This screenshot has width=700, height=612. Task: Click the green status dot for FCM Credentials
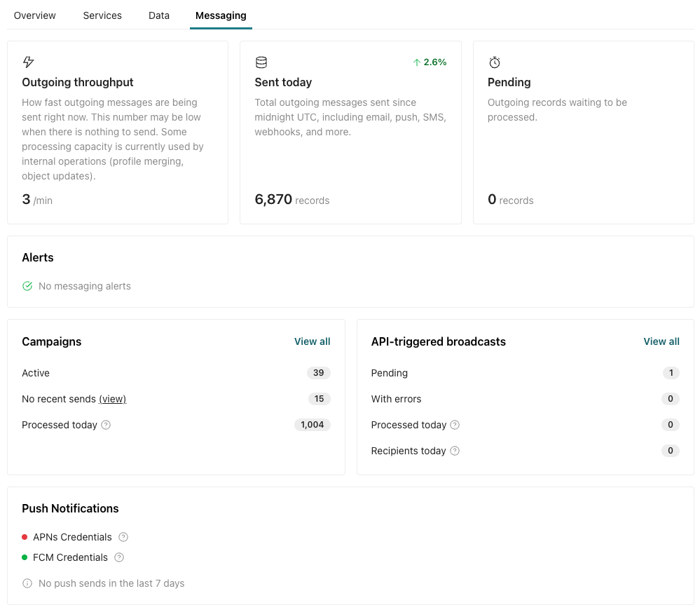coord(24,558)
